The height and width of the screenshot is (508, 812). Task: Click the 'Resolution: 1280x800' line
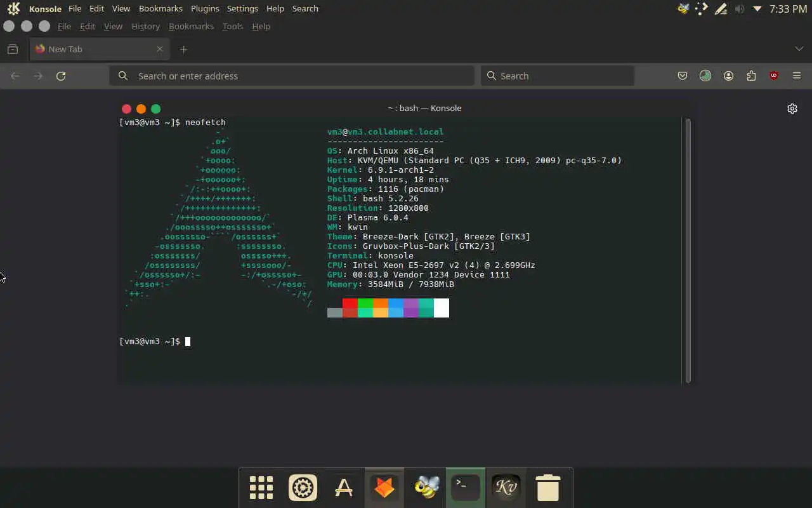[378, 208]
